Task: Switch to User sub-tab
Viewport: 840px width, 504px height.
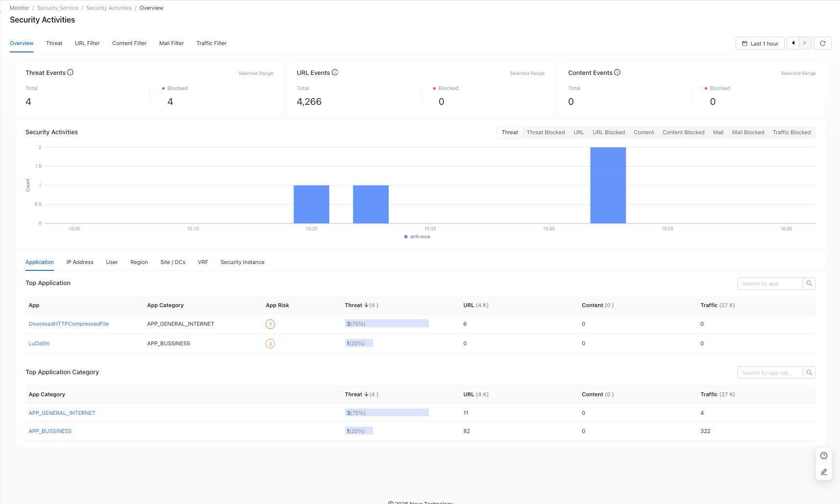Action: 112,262
